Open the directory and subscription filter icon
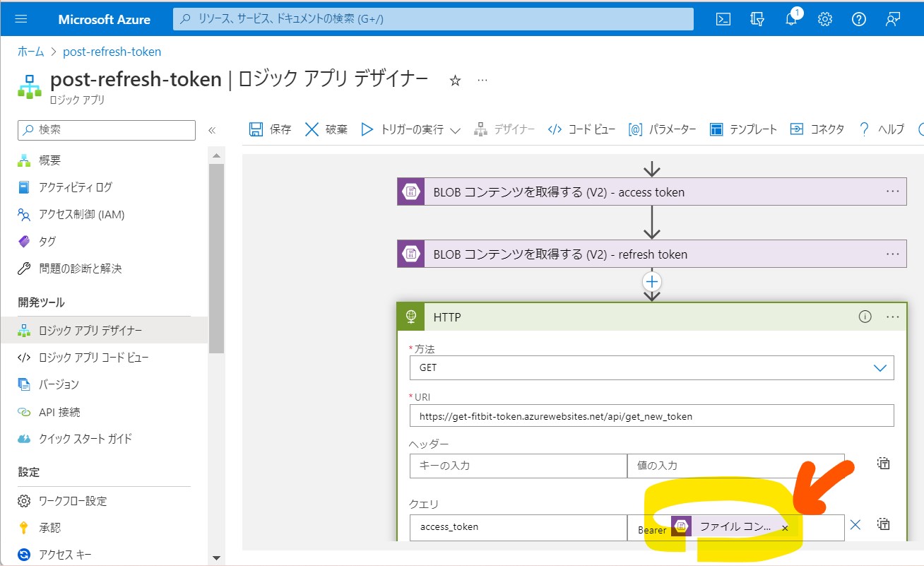Viewport: 924px width, 566px height. coord(757,19)
